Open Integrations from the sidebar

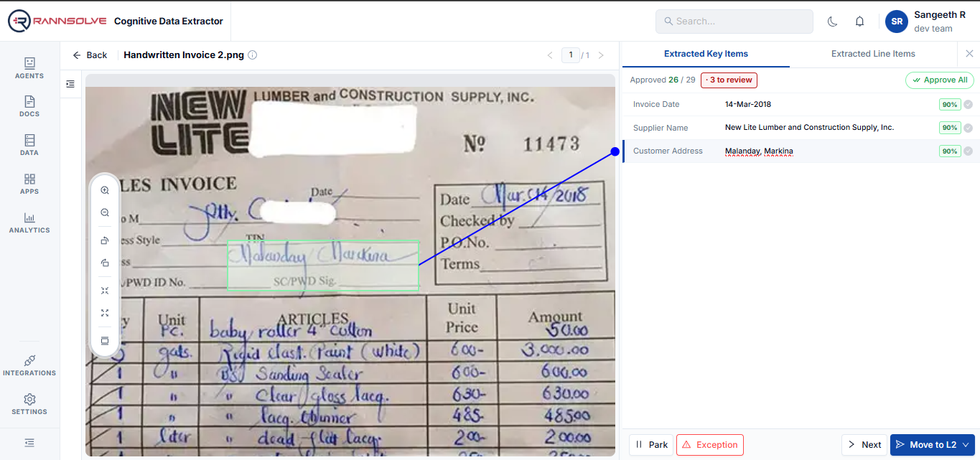click(x=29, y=365)
